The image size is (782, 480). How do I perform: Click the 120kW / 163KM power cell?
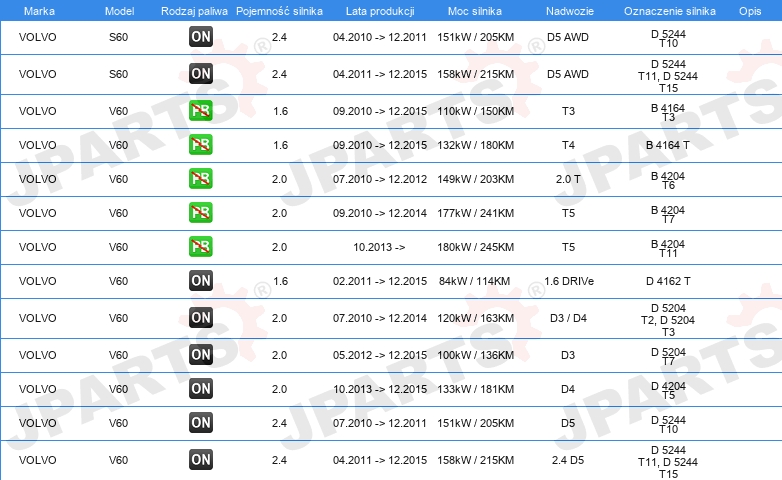pos(475,318)
